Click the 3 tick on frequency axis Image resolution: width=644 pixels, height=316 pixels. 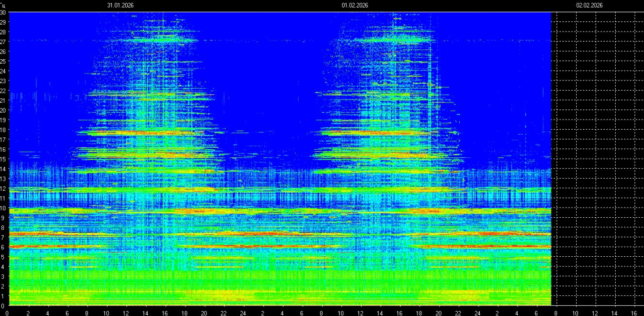coord(3,276)
